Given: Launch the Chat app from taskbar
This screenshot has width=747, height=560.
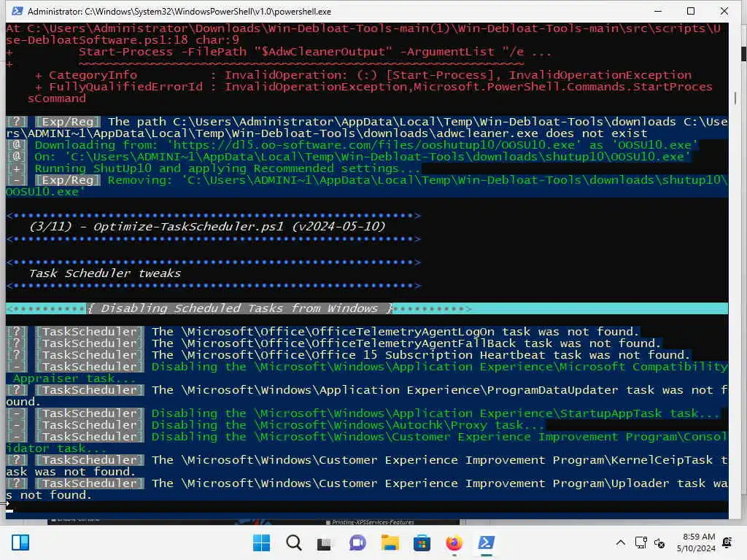Looking at the screenshot, I should pyautogui.click(x=357, y=542).
